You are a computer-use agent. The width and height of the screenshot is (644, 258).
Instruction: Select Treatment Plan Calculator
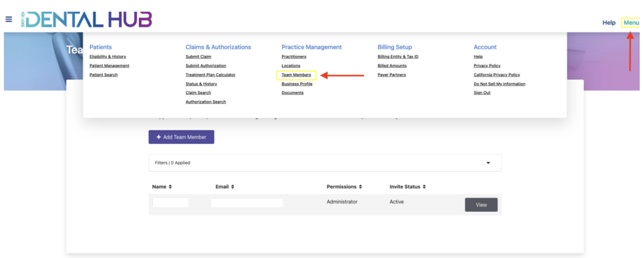(210, 75)
